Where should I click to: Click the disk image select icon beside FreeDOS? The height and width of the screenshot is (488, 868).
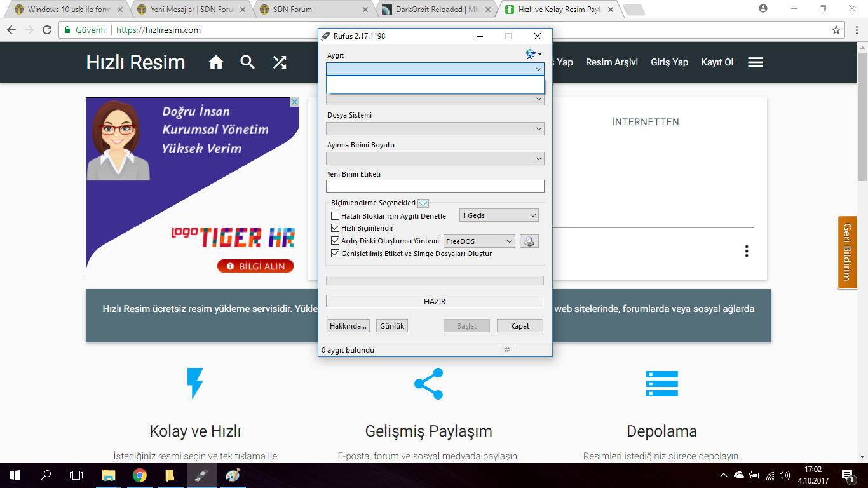(529, 241)
